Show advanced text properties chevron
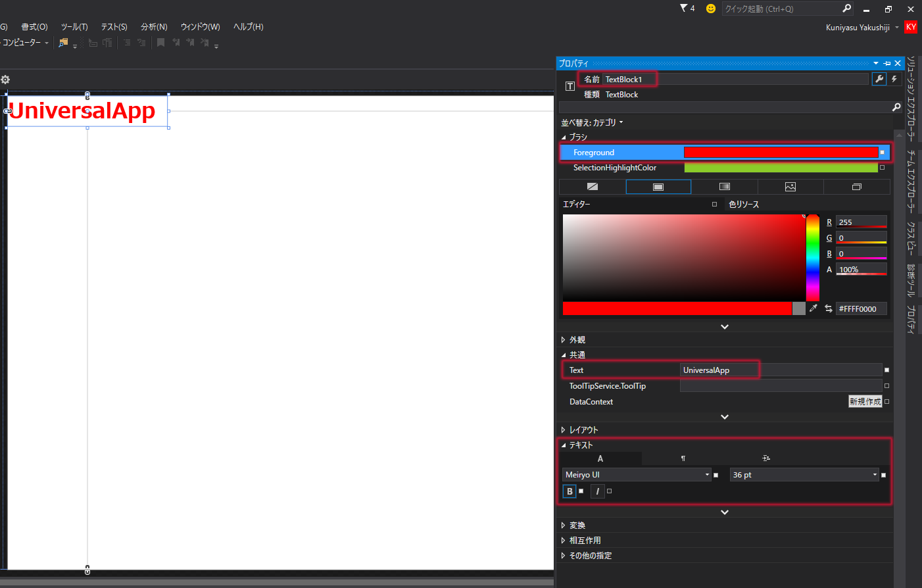The height and width of the screenshot is (588, 922). pyautogui.click(x=725, y=512)
